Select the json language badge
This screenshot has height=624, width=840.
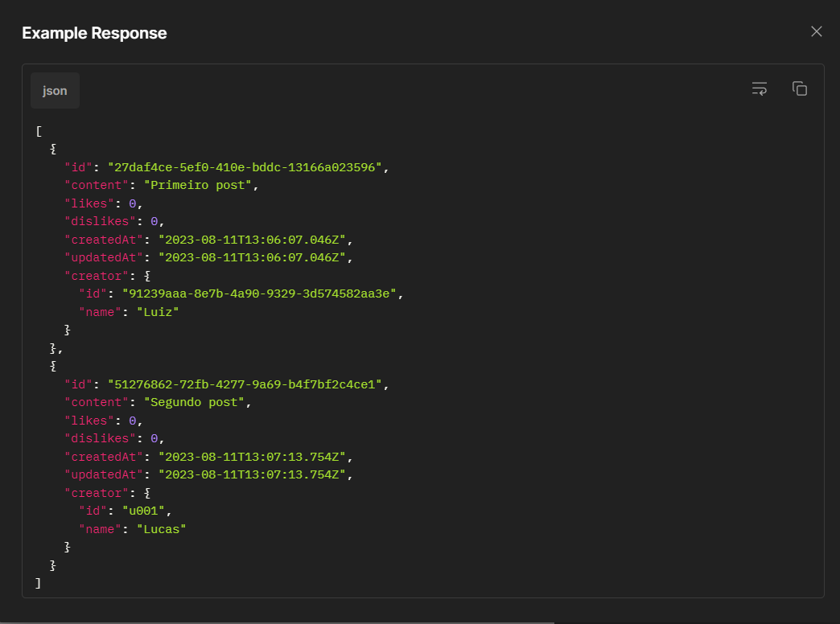(x=54, y=90)
